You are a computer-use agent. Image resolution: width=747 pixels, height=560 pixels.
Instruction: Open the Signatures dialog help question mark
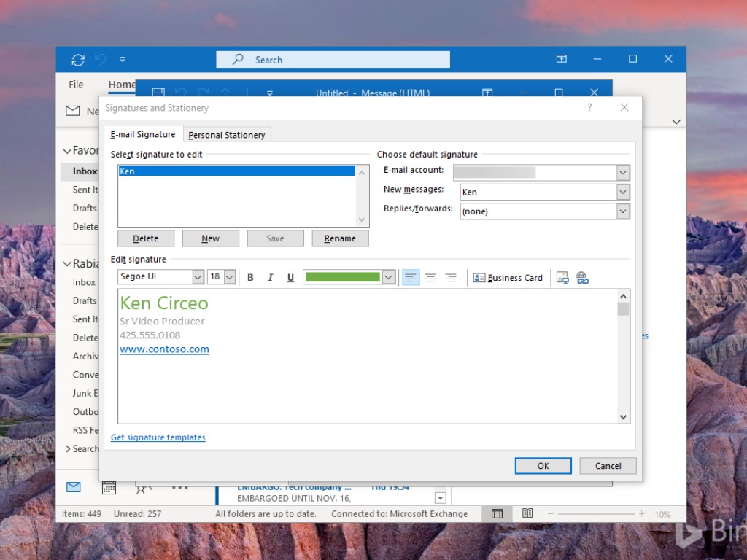pos(589,108)
